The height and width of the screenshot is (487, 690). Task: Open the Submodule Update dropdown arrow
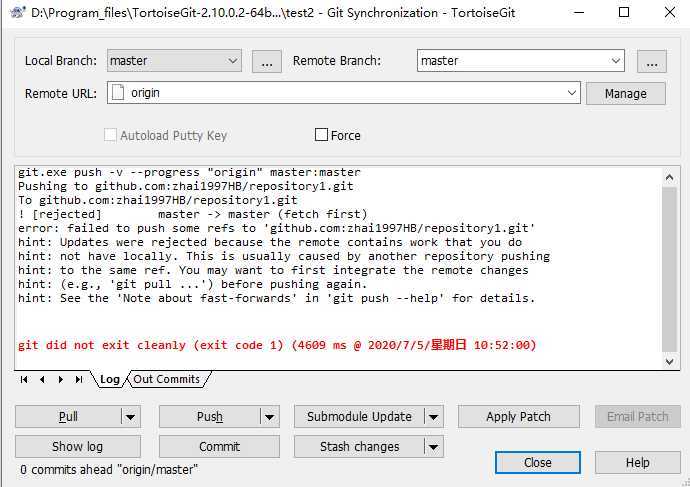433,417
